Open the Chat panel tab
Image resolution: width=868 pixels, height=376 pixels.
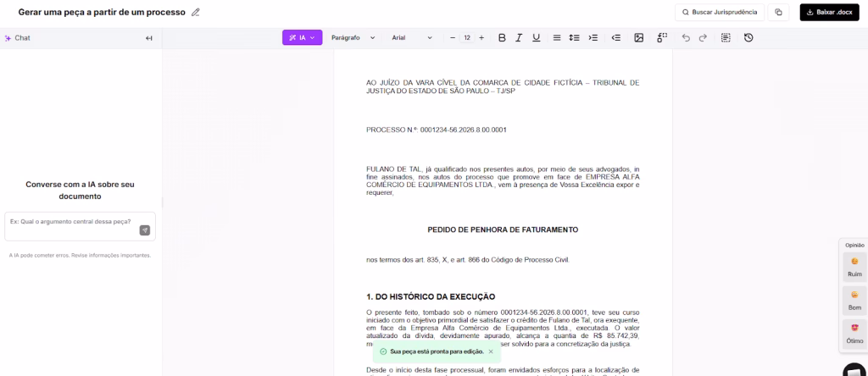[x=18, y=38]
